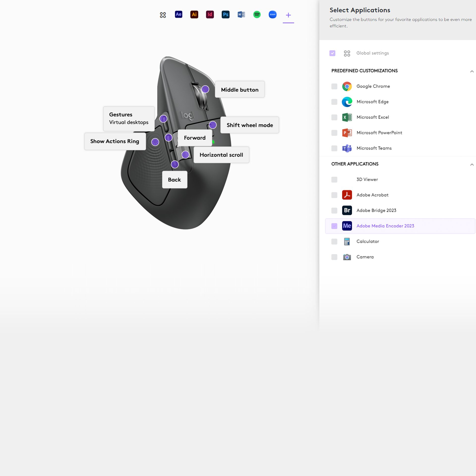Click the Global settings grid icon
Viewport: 476px width, 476px height.
pyautogui.click(x=347, y=53)
